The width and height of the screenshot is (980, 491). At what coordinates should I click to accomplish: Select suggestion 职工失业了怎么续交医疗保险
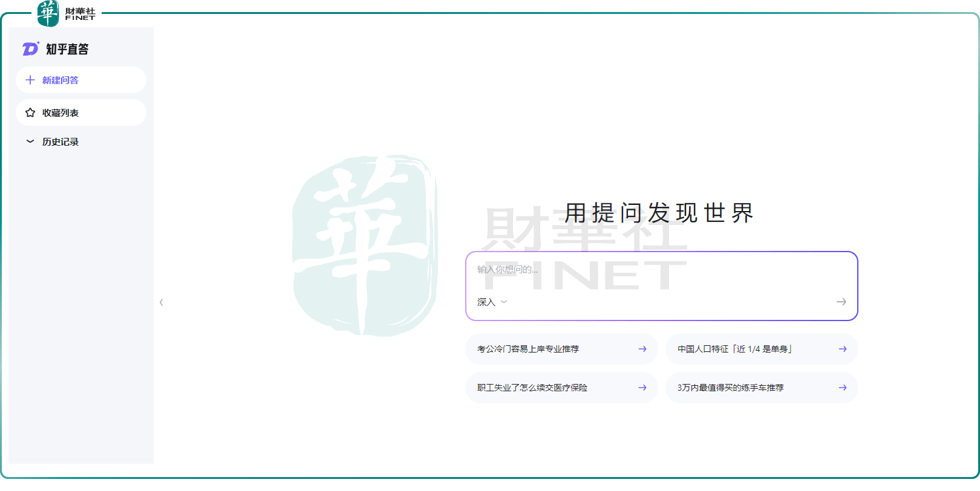pos(561,388)
